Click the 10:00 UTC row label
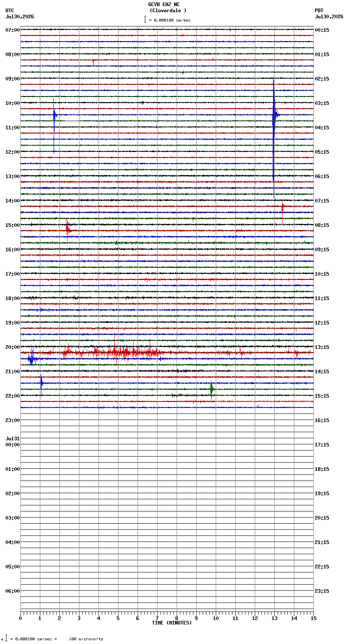 pyautogui.click(x=12, y=103)
